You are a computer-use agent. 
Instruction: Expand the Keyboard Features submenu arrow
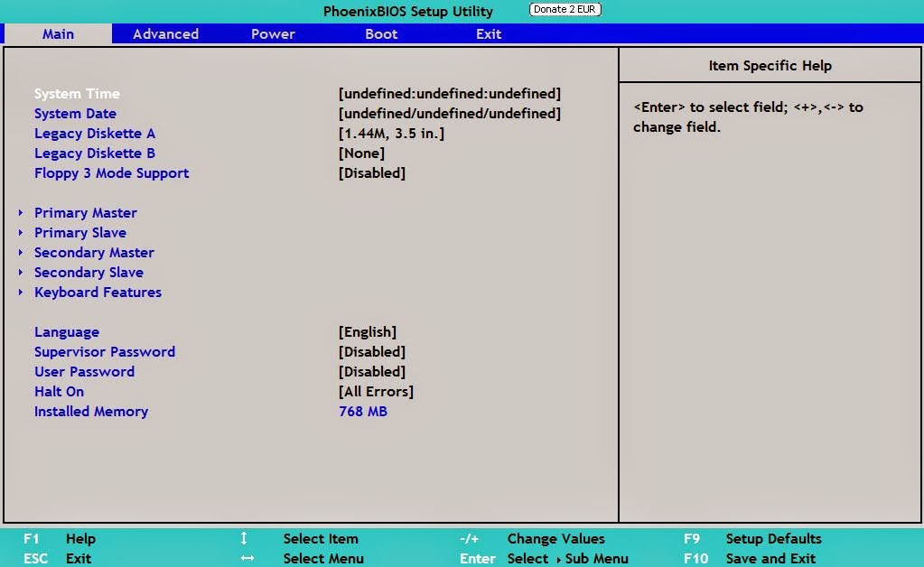21,292
